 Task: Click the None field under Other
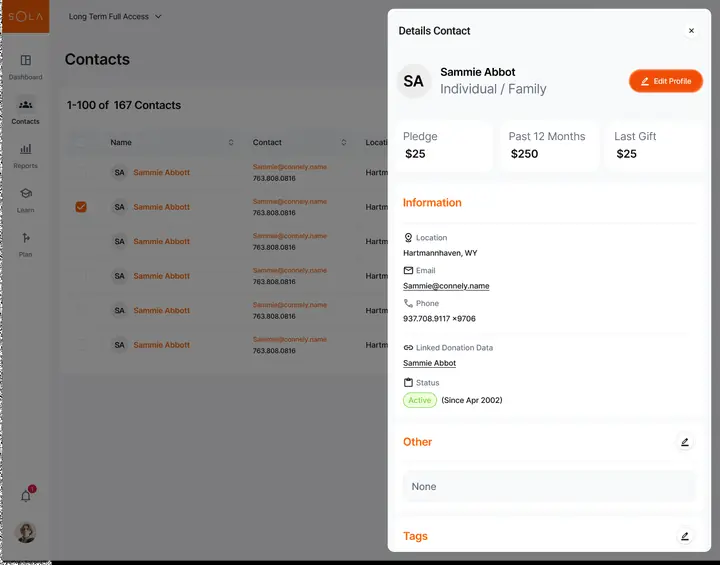click(549, 486)
